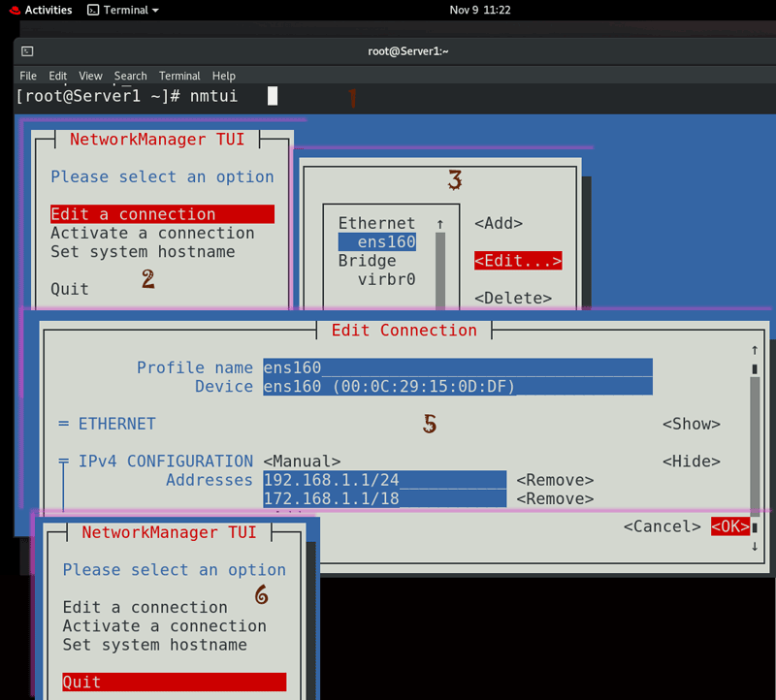Expand ETHERNET section with <Show>

tap(692, 424)
